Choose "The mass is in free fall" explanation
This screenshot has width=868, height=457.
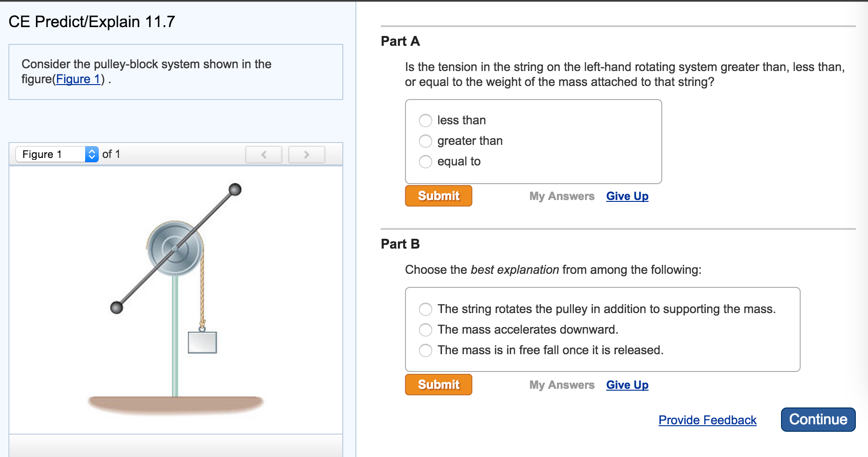[425, 350]
